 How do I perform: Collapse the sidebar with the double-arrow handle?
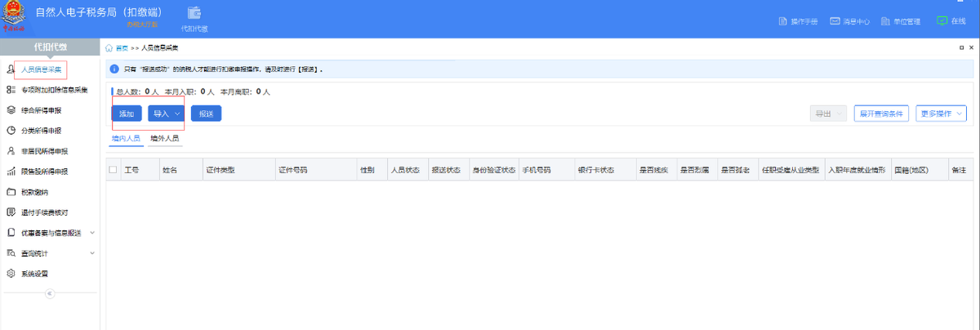tap(49, 293)
